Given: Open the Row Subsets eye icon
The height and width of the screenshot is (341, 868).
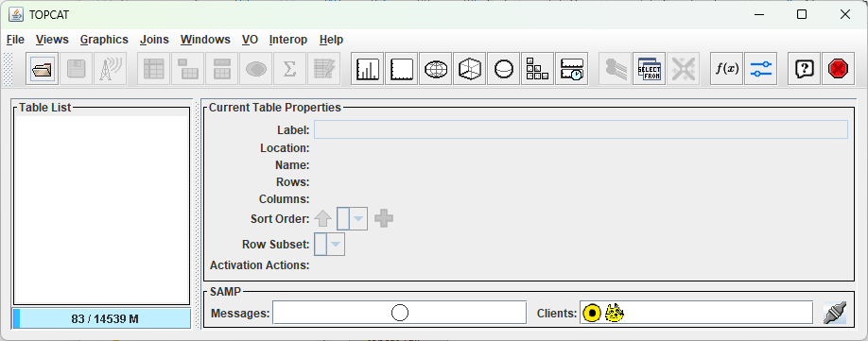Looking at the screenshot, I should [x=255, y=69].
